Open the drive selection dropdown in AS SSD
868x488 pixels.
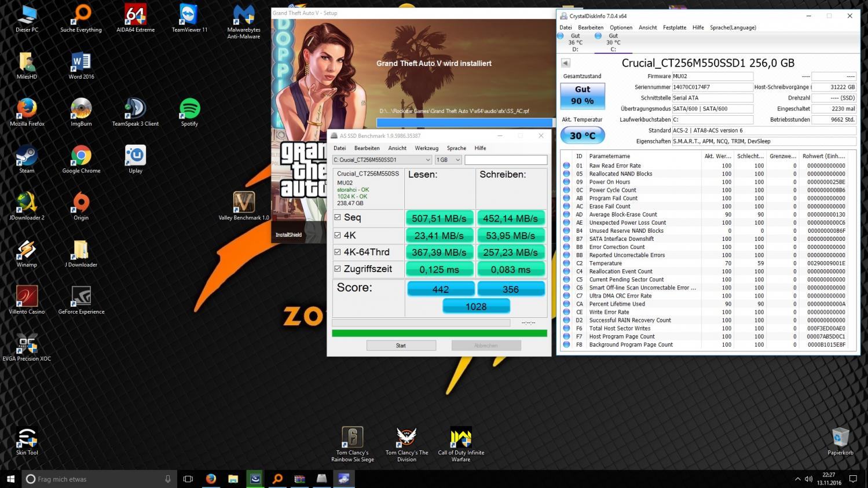tap(382, 160)
